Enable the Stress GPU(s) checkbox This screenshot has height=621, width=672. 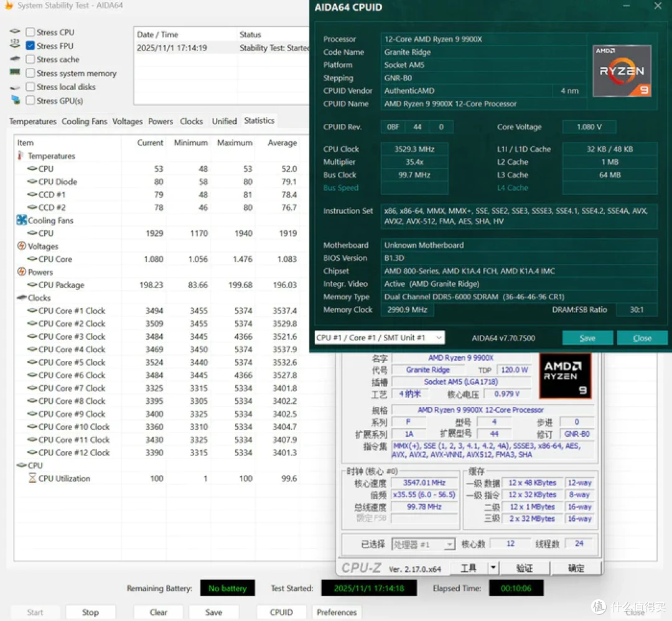[x=30, y=101]
